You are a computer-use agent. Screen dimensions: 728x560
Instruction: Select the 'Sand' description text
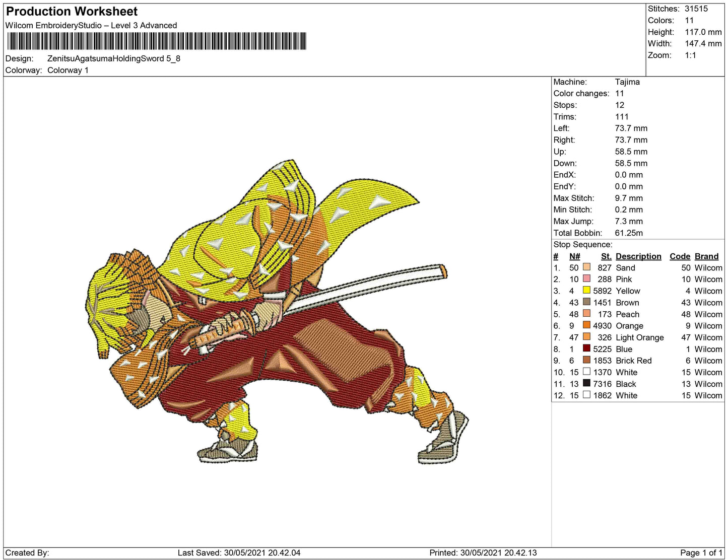tap(625, 268)
